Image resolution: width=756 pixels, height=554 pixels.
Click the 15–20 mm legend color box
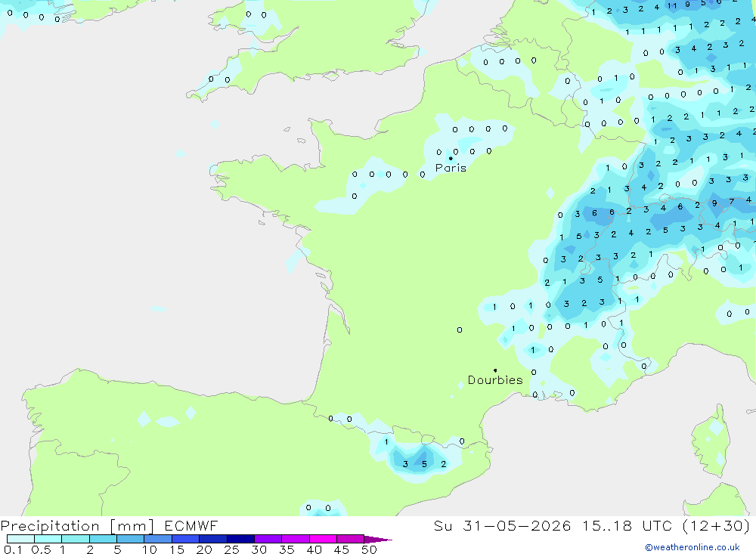186,539
